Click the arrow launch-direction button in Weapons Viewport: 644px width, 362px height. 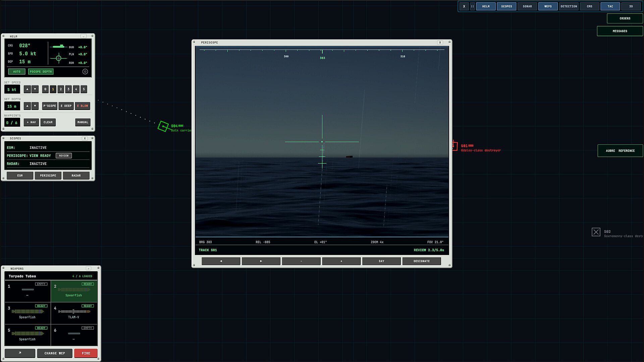[x=20, y=353]
